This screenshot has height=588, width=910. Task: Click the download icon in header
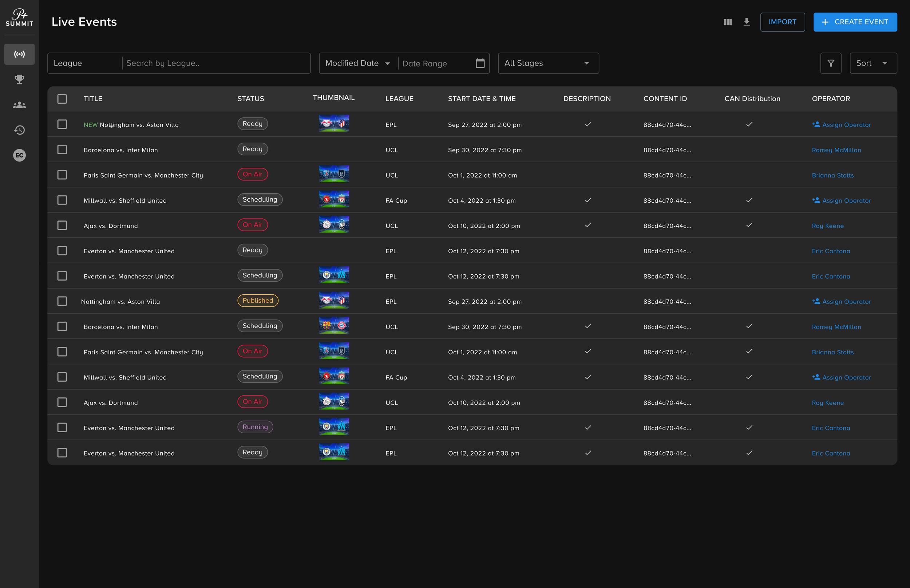747,22
